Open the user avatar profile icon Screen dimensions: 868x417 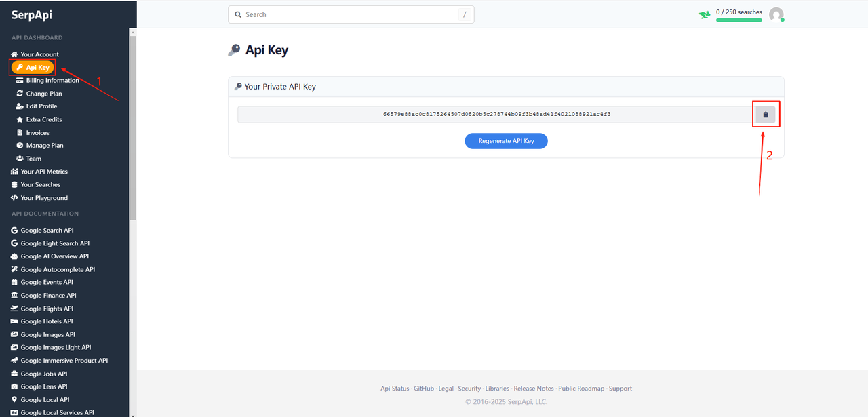coord(776,14)
